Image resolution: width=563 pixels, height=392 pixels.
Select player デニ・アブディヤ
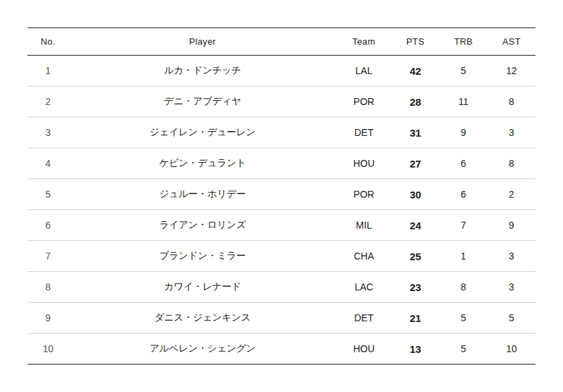click(203, 102)
